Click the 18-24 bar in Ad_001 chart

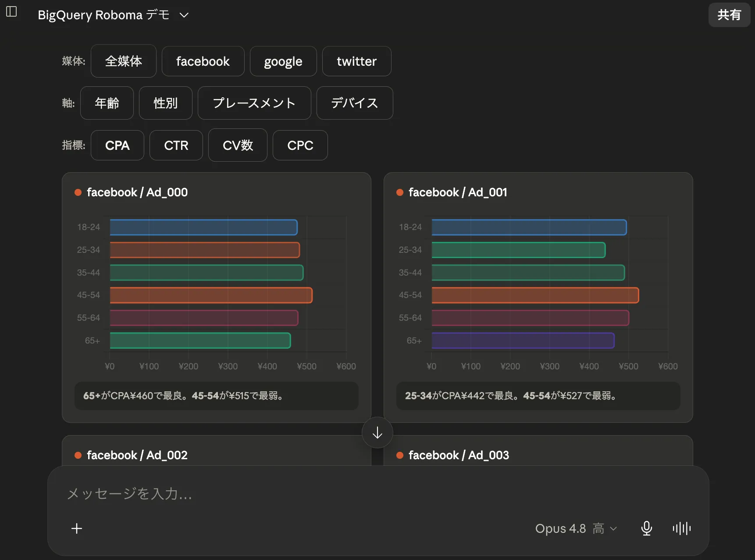coord(529,227)
